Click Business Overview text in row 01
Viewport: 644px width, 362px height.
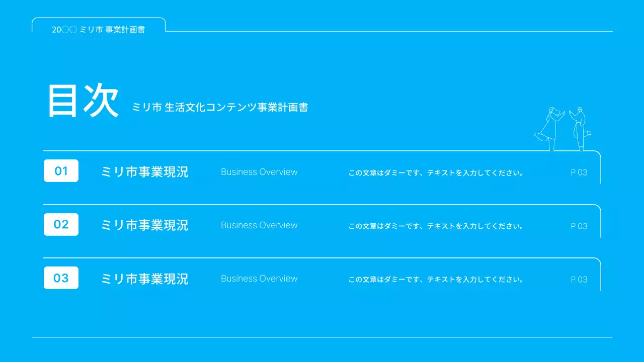[259, 172]
